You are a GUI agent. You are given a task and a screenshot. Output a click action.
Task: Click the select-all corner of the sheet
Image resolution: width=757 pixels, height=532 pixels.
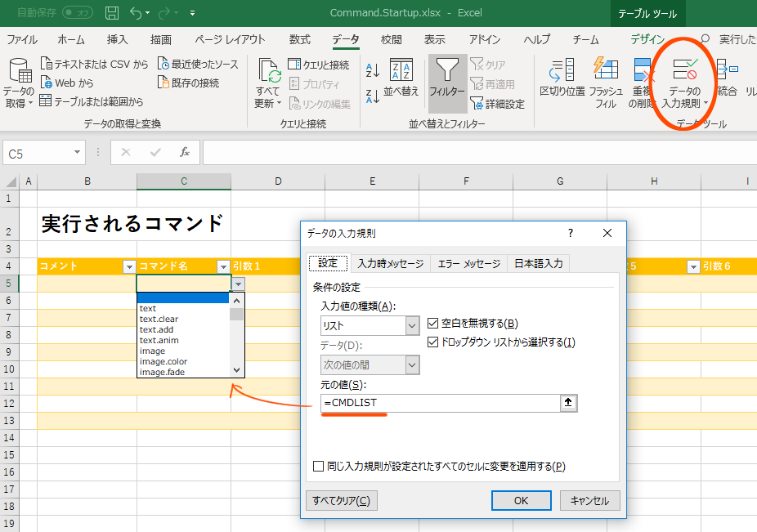pyautogui.click(x=11, y=181)
